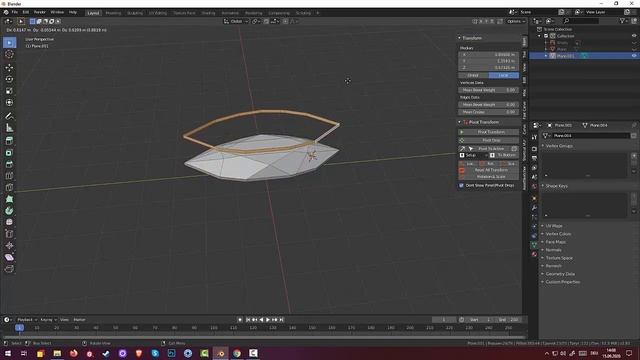640x360 pixels.
Task: Select the Move tool
Action: [x=9, y=67]
